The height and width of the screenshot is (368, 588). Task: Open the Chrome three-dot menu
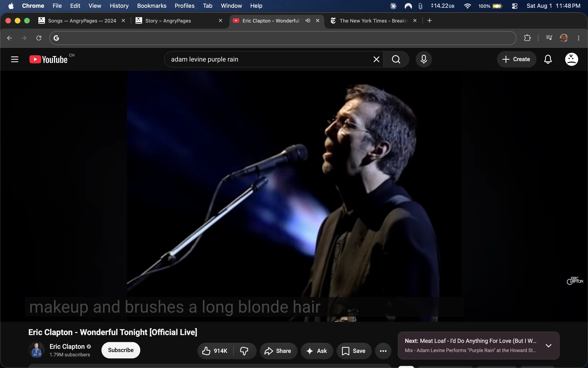pos(579,38)
